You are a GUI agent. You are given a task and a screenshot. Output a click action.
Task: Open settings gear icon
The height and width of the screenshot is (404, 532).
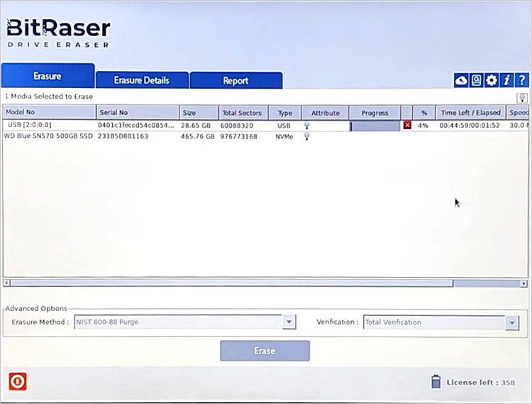(x=492, y=80)
